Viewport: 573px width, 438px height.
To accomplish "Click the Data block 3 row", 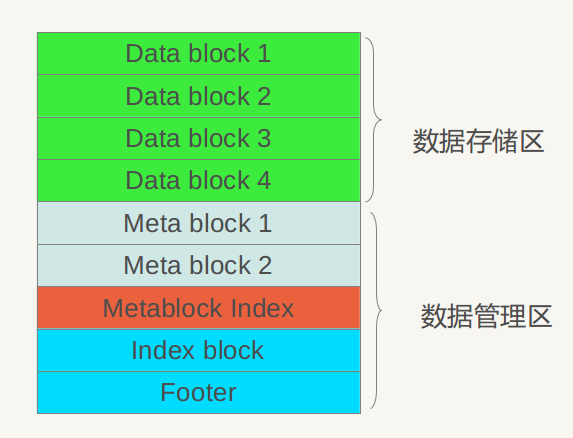I will 199,138.
